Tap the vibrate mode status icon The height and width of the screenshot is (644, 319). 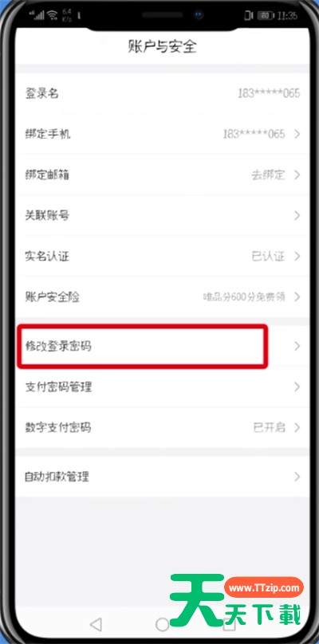[248, 16]
